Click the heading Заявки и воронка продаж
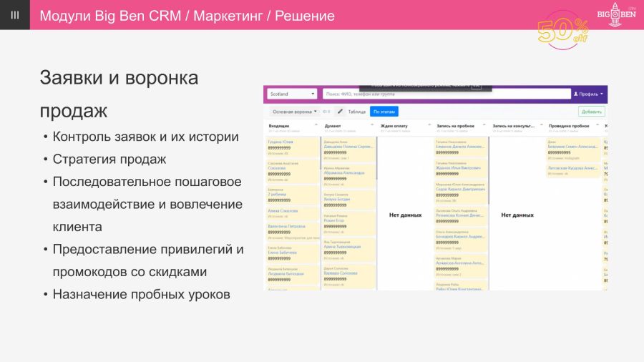This screenshot has width=644, height=362. 119,94
